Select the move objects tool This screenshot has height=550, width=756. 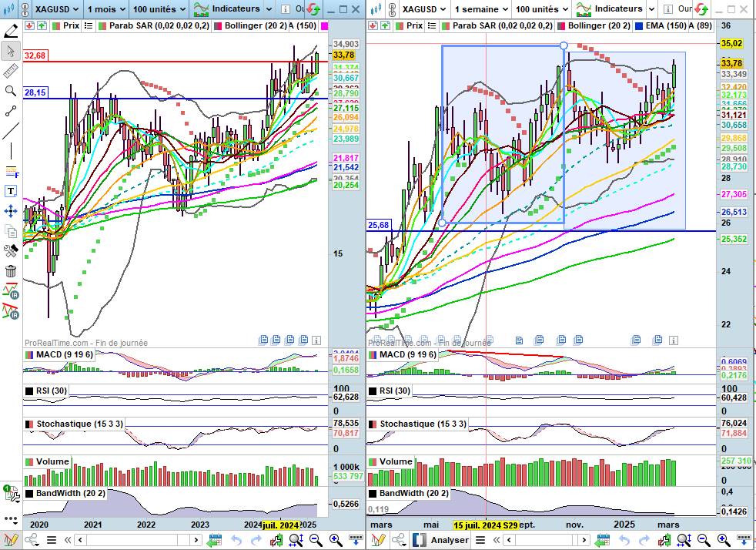[x=11, y=211]
